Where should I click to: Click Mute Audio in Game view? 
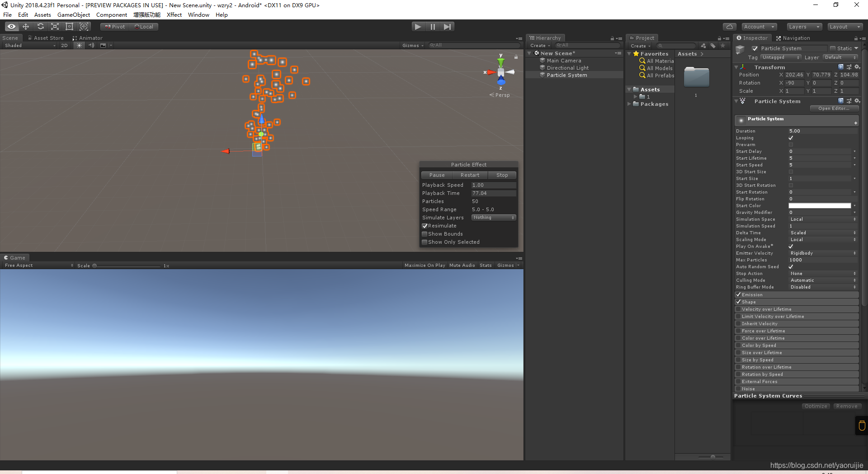pyautogui.click(x=462, y=265)
